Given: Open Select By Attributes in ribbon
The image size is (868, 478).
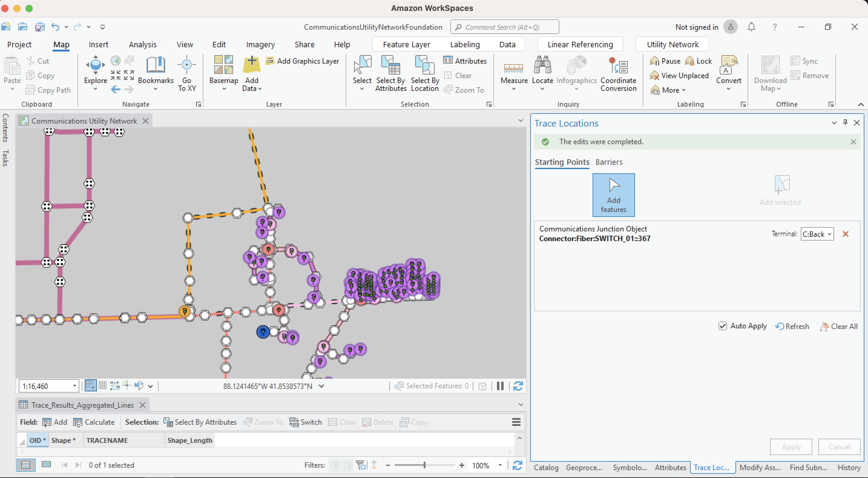Looking at the screenshot, I should click(x=391, y=73).
